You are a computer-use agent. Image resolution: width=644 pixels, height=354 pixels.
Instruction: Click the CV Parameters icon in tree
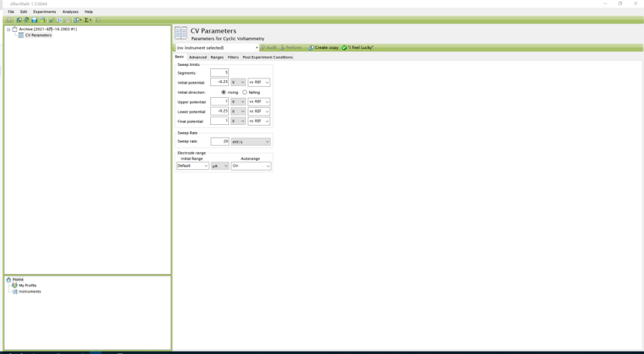click(21, 36)
